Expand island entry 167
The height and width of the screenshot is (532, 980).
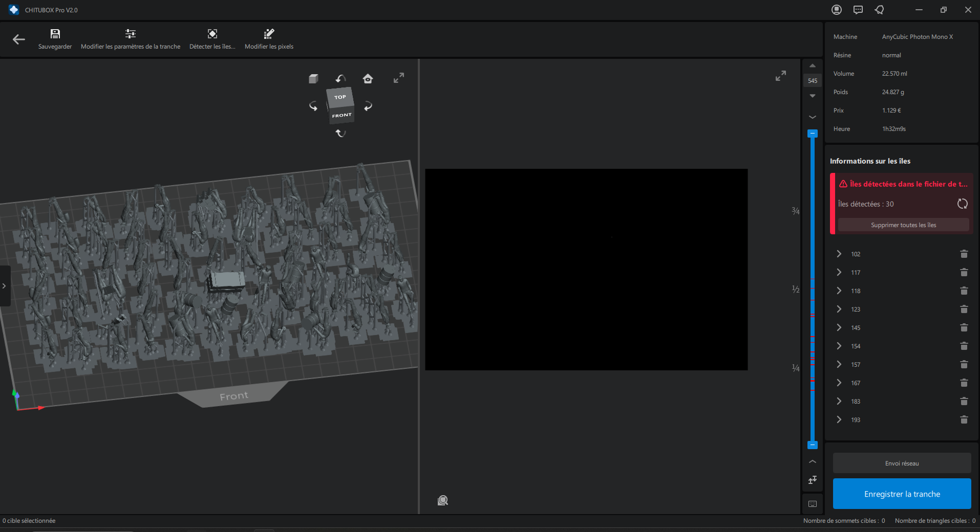point(839,383)
